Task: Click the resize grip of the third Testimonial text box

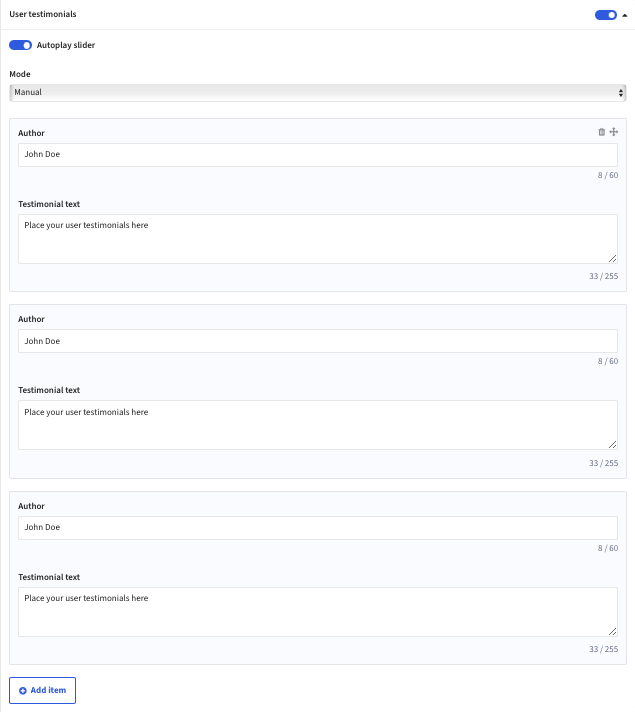Action: click(612, 632)
